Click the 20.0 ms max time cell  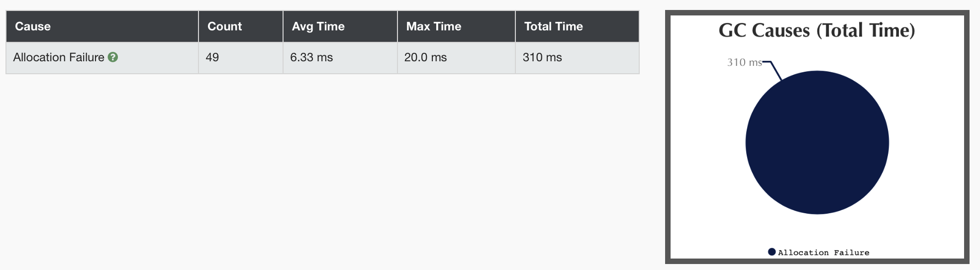coord(425,57)
